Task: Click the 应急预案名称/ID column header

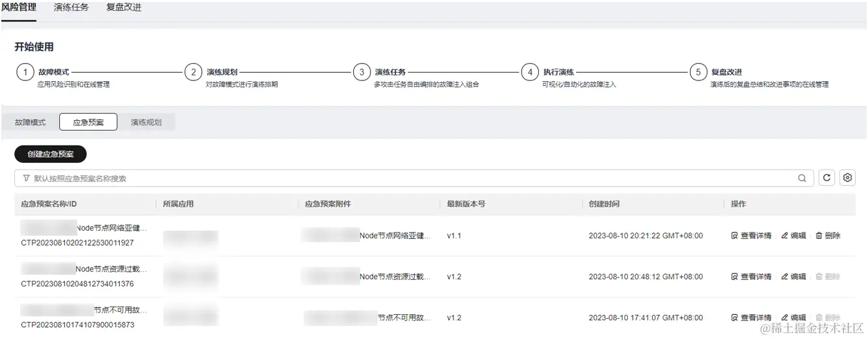Action: coord(49,204)
